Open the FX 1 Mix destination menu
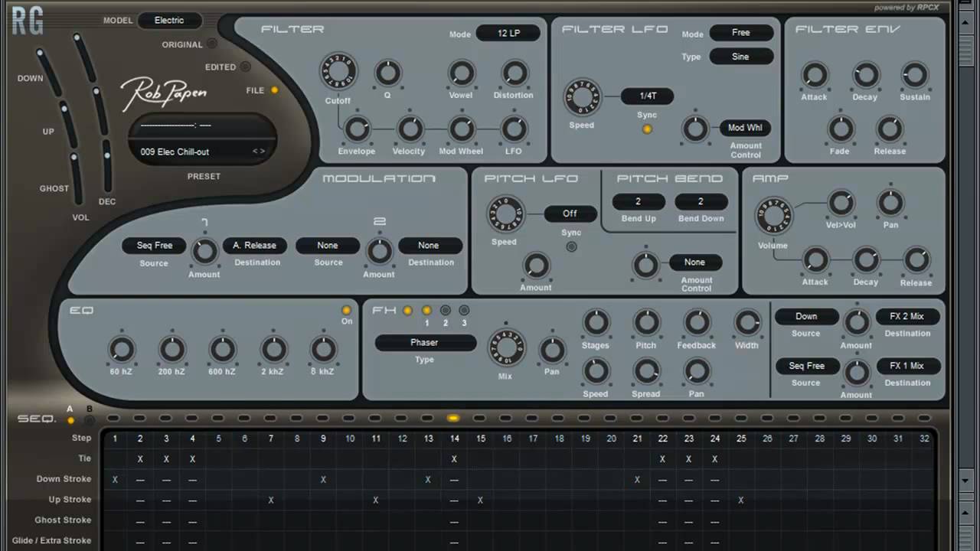 pyautogui.click(x=907, y=367)
